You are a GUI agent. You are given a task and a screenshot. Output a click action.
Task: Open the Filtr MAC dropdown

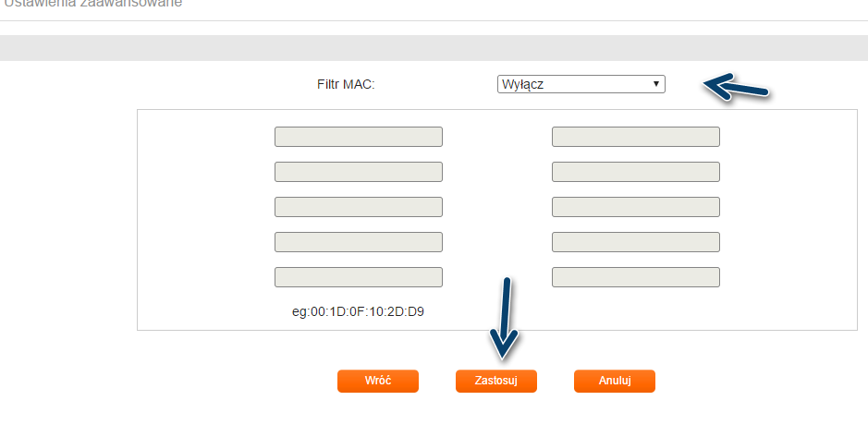point(581,84)
